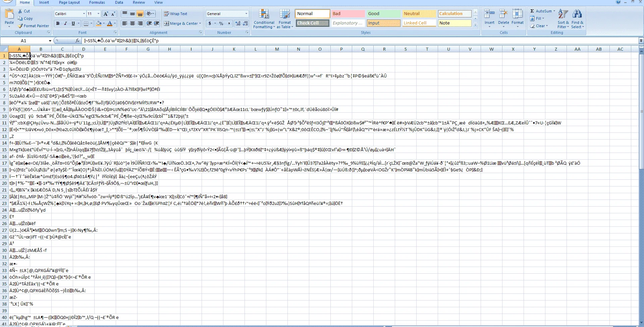The height and width of the screenshot is (327, 644).
Task: Toggle Wrap Text on the cell
Action: pos(176,14)
